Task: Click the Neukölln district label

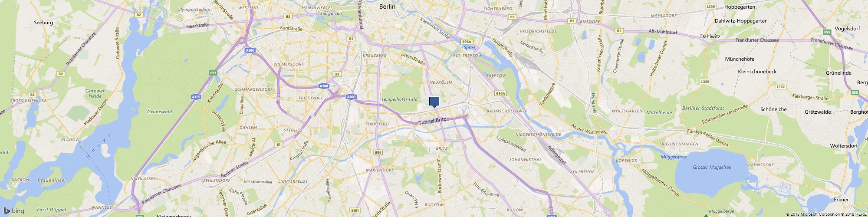Action: 441,82
